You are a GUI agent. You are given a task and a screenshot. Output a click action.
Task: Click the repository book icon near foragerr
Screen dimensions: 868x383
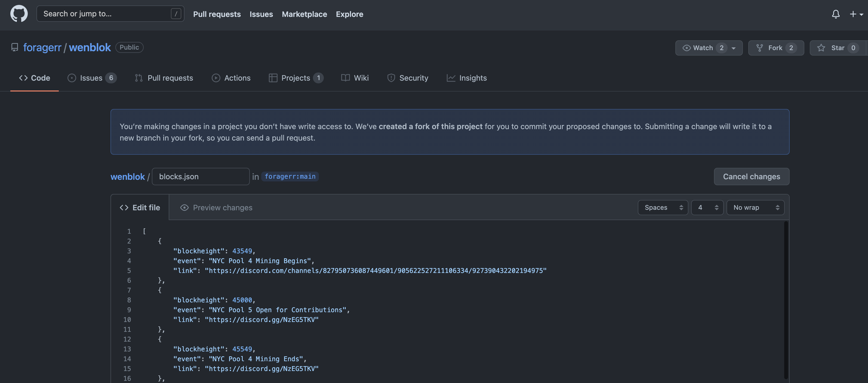coord(14,47)
